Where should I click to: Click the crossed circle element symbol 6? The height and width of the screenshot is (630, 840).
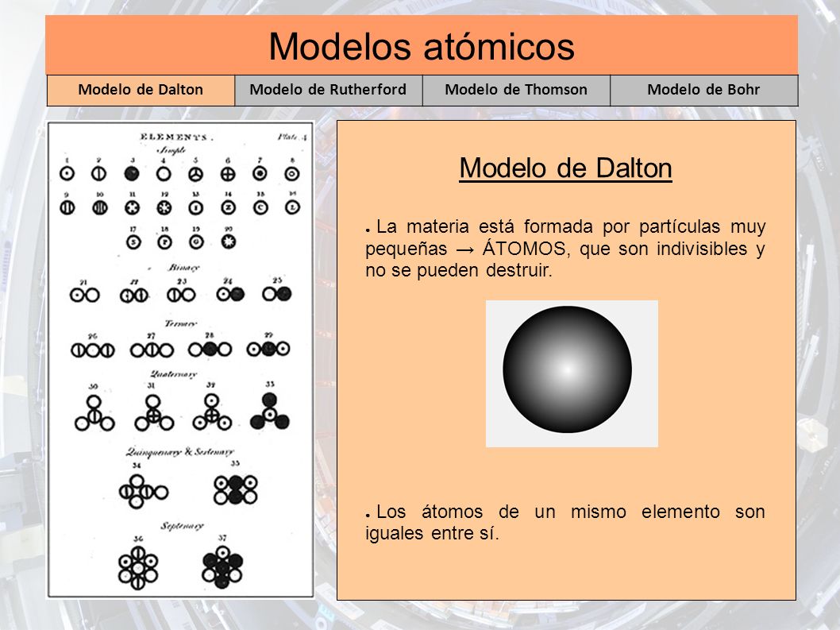click(x=228, y=174)
